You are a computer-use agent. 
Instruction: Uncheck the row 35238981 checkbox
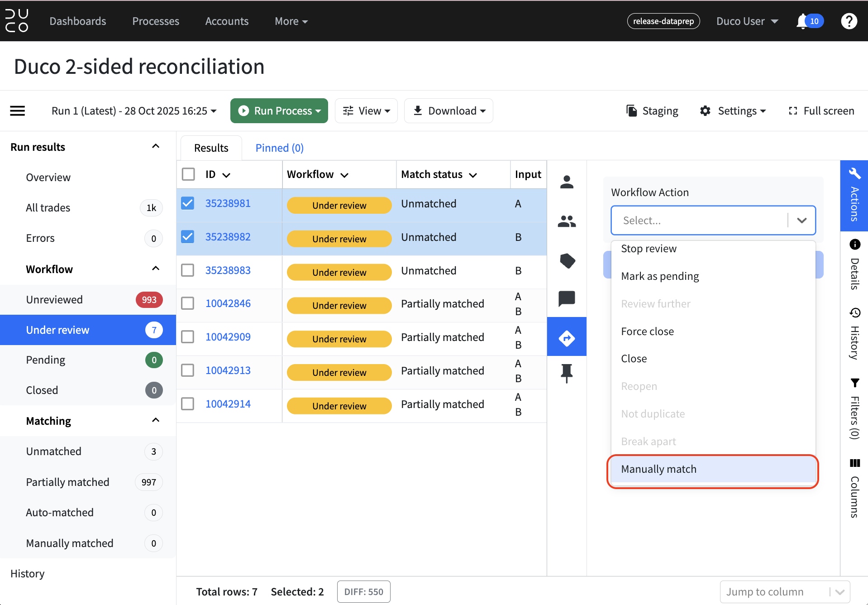pos(188,203)
